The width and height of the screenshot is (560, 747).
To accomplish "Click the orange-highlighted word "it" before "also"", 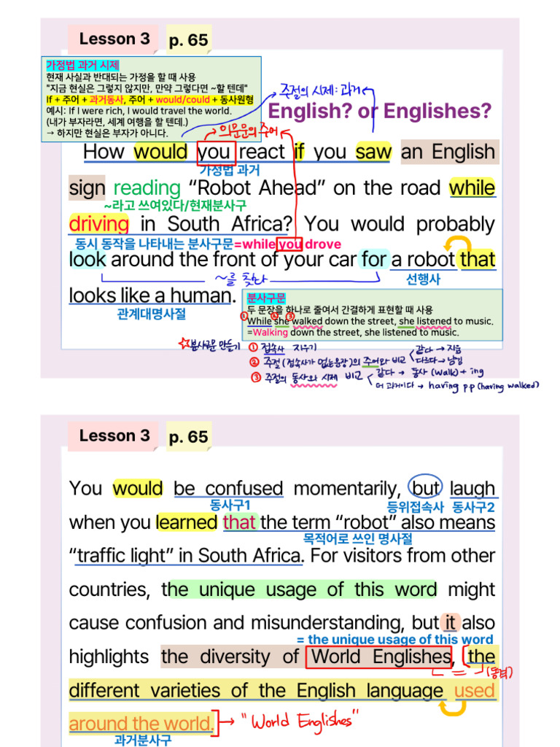I will (451, 623).
